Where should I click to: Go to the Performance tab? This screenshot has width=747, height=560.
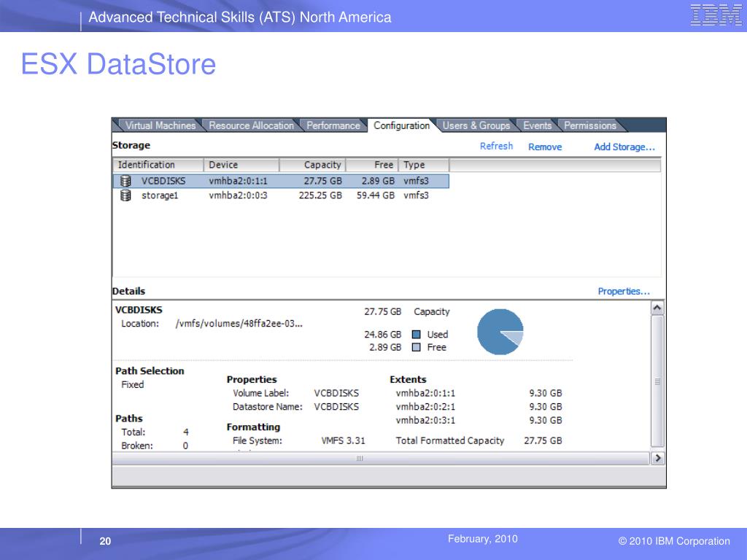coord(333,125)
